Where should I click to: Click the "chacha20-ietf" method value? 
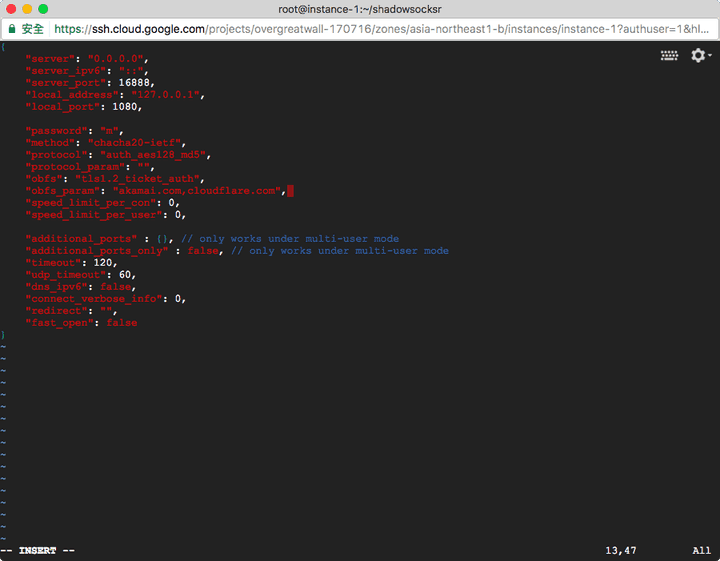(136, 143)
